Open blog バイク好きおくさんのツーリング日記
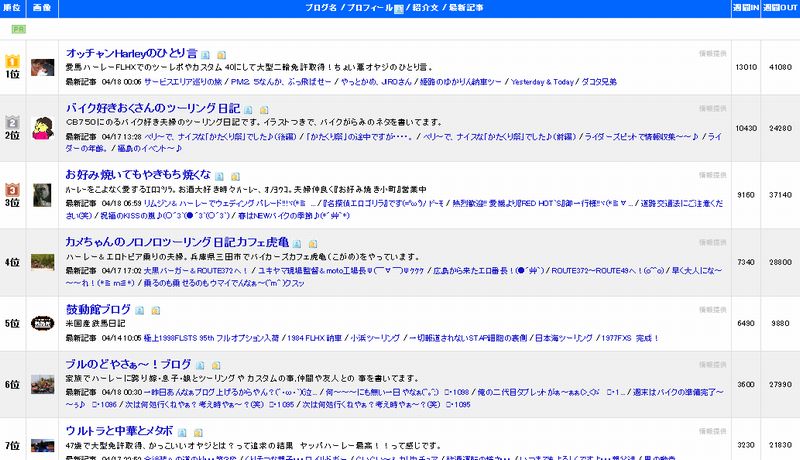 153,108
